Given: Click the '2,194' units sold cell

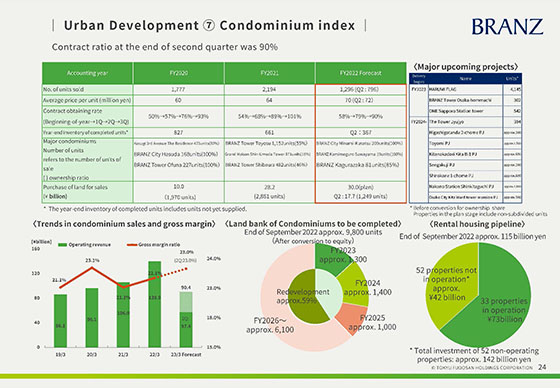Looking at the screenshot, I should pos(269,89).
